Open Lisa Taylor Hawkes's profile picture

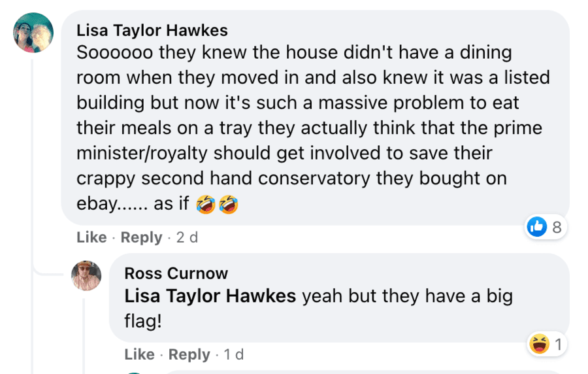[33, 32]
